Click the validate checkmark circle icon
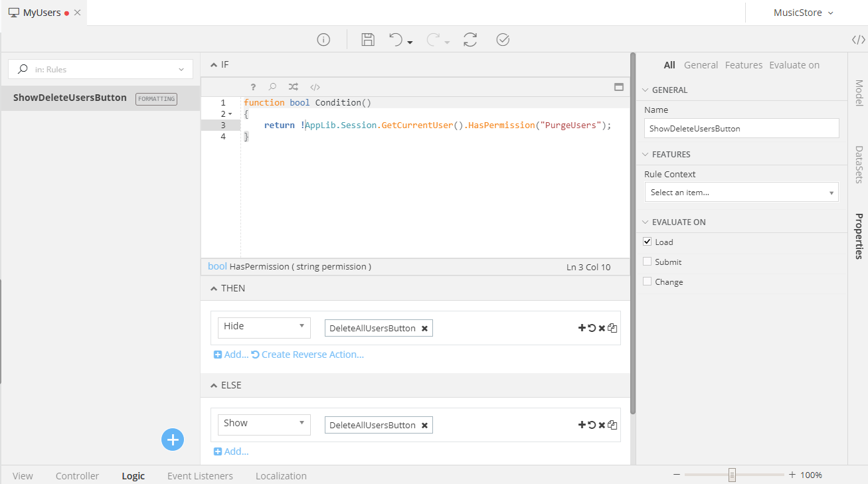 click(503, 40)
